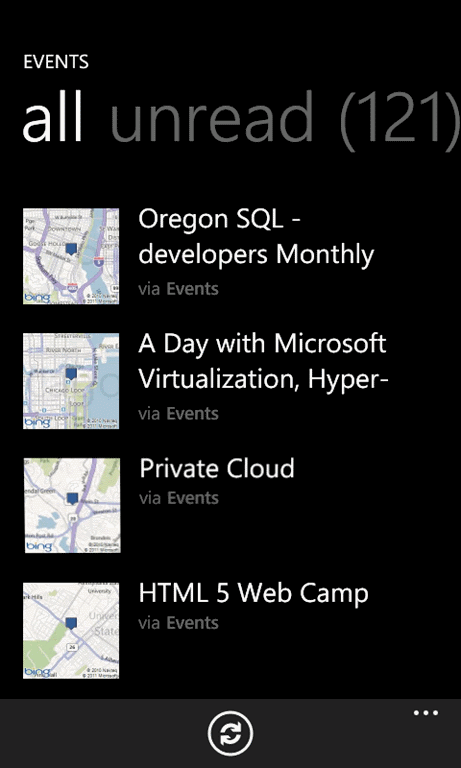Viewport: 461px width, 768px height.
Task: Tap the Oregon SQL map thumbnail
Action: coord(71,256)
